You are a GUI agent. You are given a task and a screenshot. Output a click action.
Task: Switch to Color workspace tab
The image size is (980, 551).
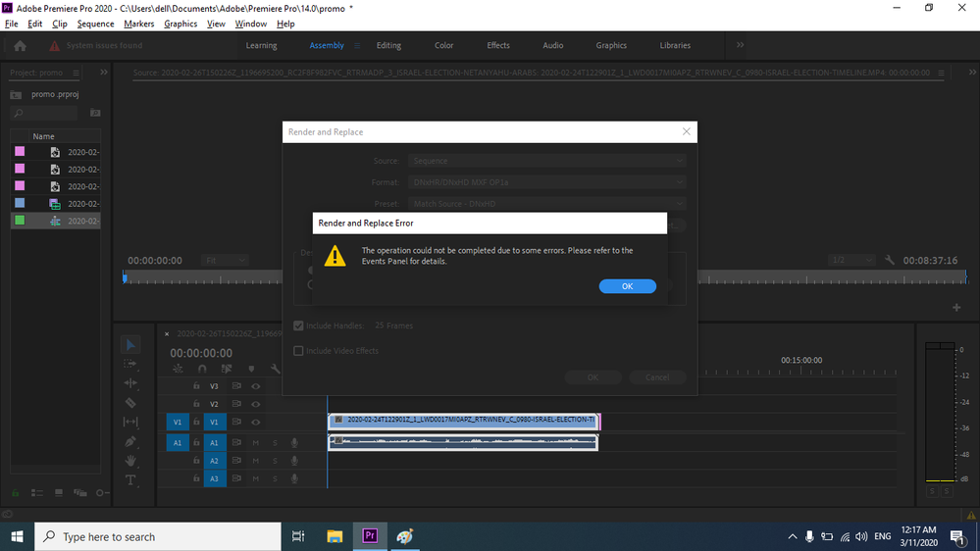tap(443, 46)
